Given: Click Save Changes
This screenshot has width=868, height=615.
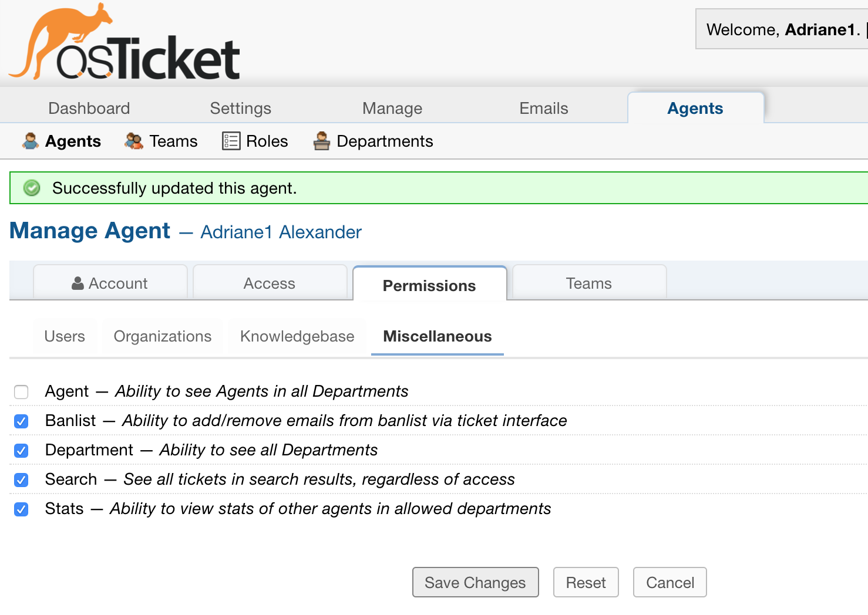Looking at the screenshot, I should pyautogui.click(x=475, y=582).
